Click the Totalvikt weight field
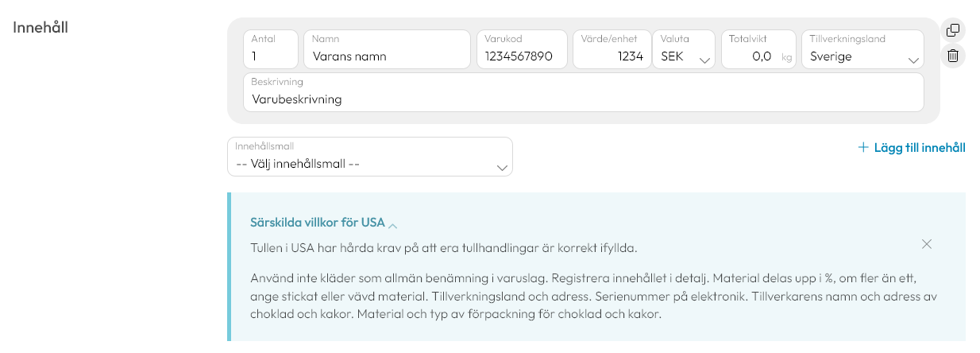The image size is (980, 353). pos(758,49)
